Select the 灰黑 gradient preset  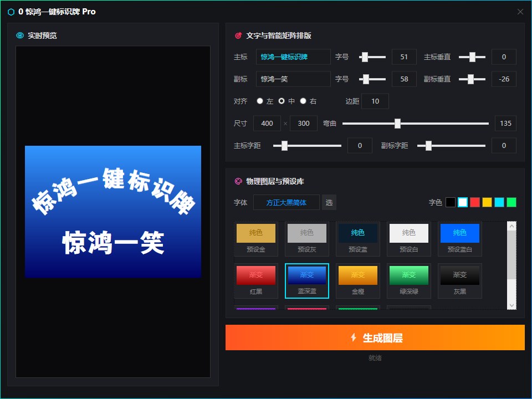(x=460, y=281)
